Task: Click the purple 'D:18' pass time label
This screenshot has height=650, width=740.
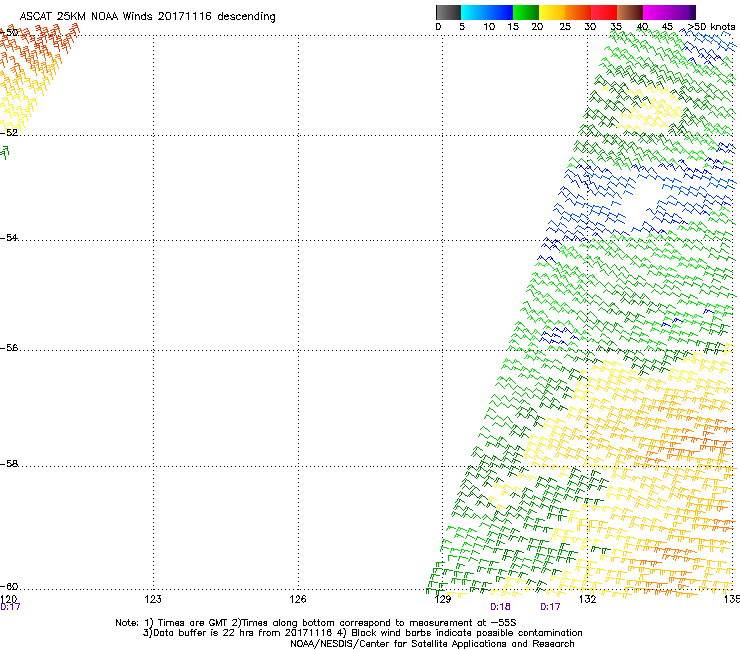Action: pyautogui.click(x=500, y=607)
